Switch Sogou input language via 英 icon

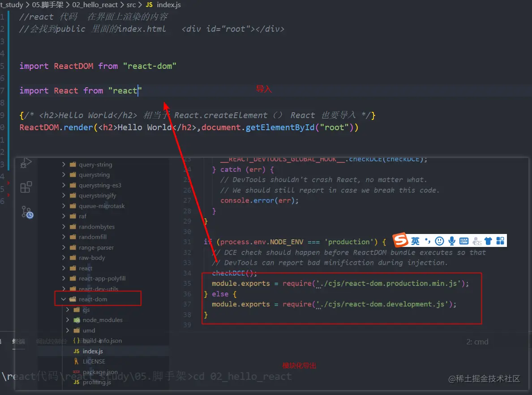(415, 241)
